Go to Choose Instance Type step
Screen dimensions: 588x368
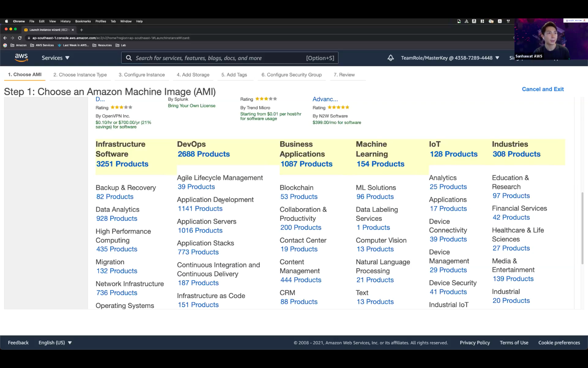pyautogui.click(x=80, y=75)
